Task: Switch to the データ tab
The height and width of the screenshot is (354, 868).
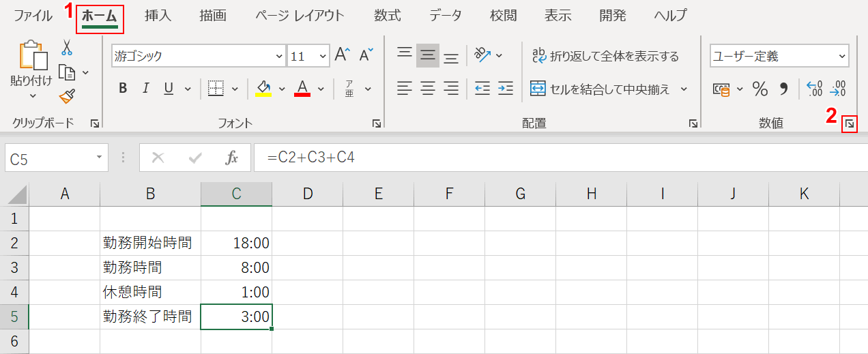Action: tap(446, 15)
